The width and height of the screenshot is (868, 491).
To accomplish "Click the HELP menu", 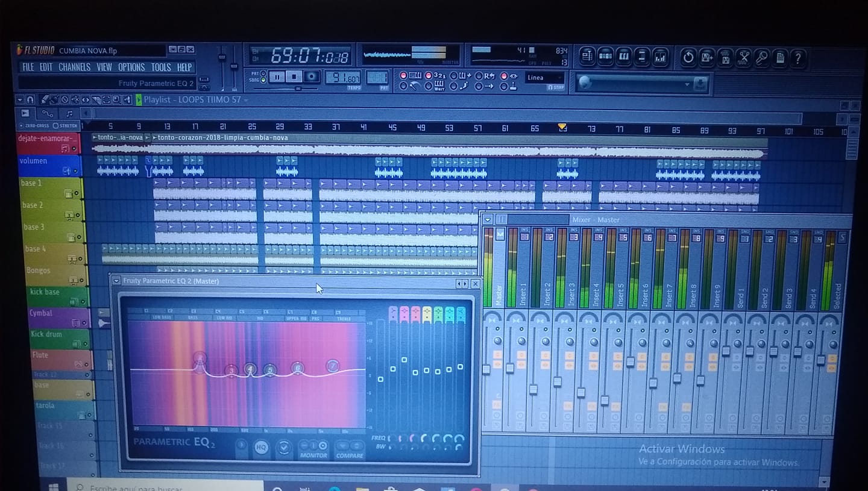I will pyautogui.click(x=184, y=67).
